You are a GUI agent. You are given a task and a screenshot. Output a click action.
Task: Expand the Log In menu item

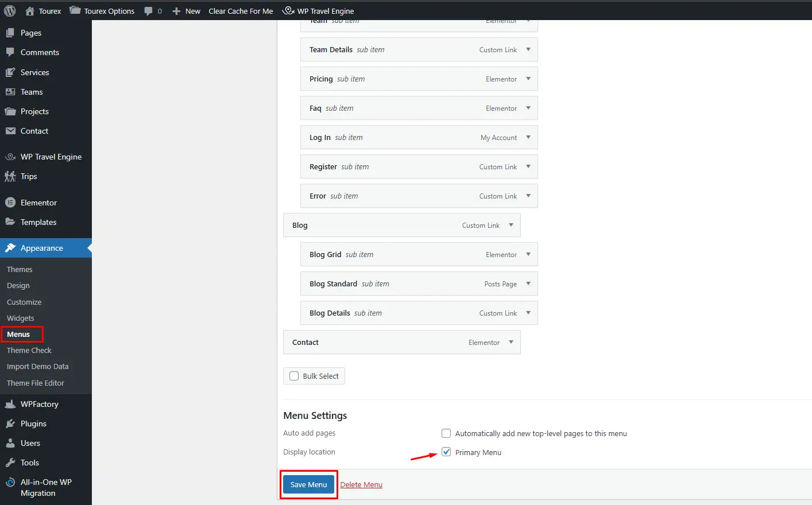click(528, 137)
